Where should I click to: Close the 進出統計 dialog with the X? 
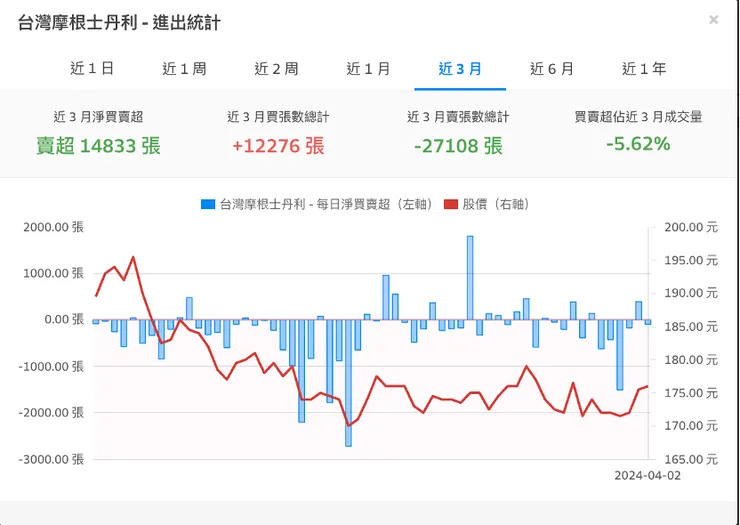tap(714, 19)
